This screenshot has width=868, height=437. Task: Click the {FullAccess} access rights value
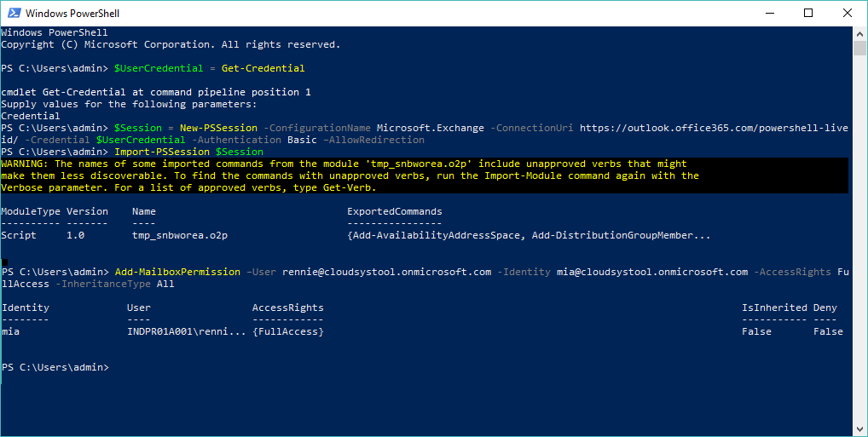[288, 331]
